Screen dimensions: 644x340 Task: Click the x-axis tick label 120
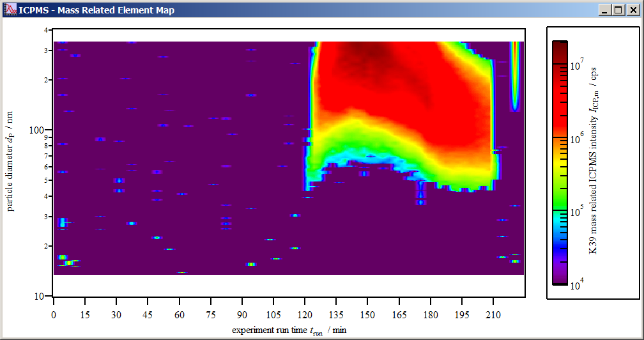coord(305,315)
